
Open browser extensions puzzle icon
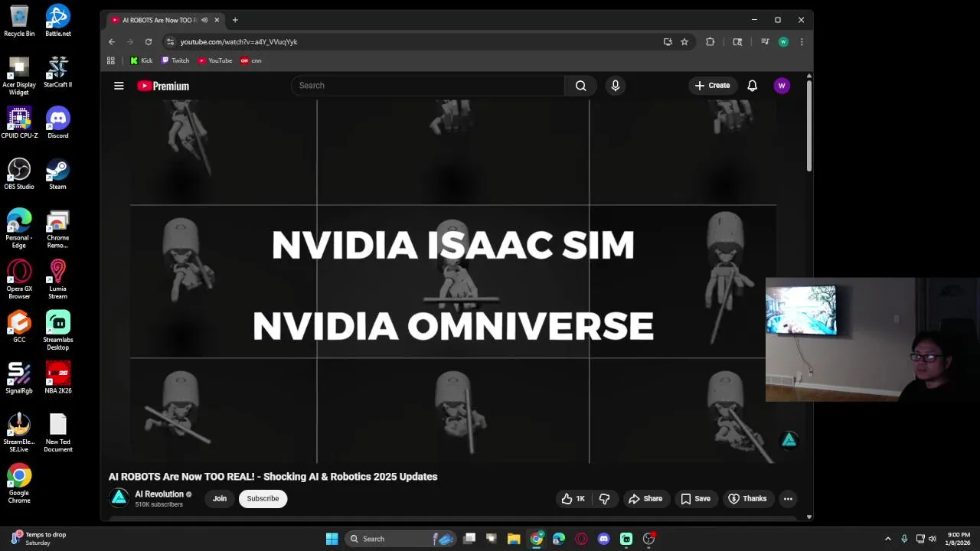coord(710,42)
